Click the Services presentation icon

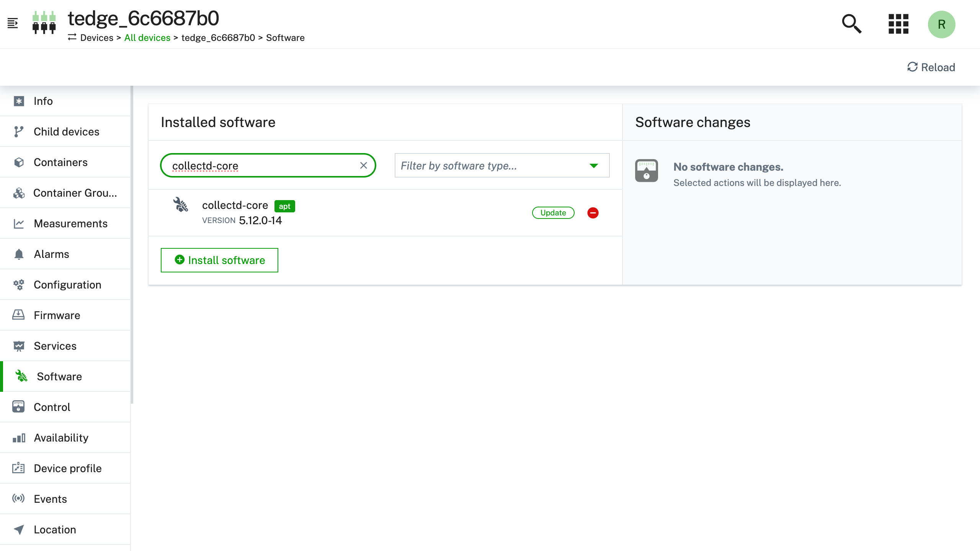[x=19, y=346]
